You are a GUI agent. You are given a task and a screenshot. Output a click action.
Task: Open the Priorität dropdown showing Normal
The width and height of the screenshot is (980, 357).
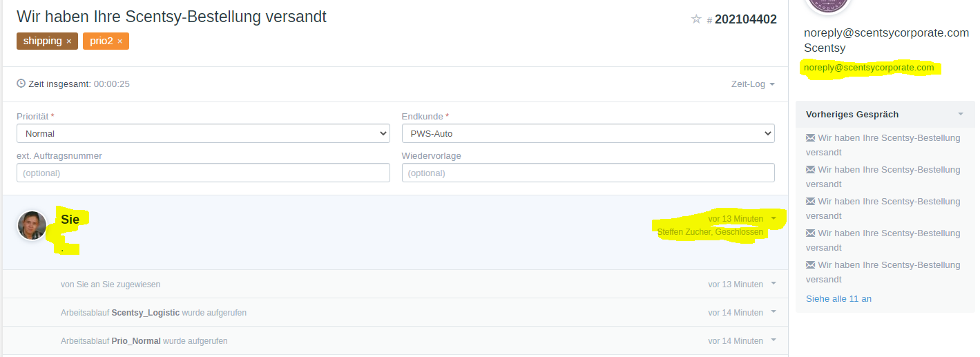point(203,133)
